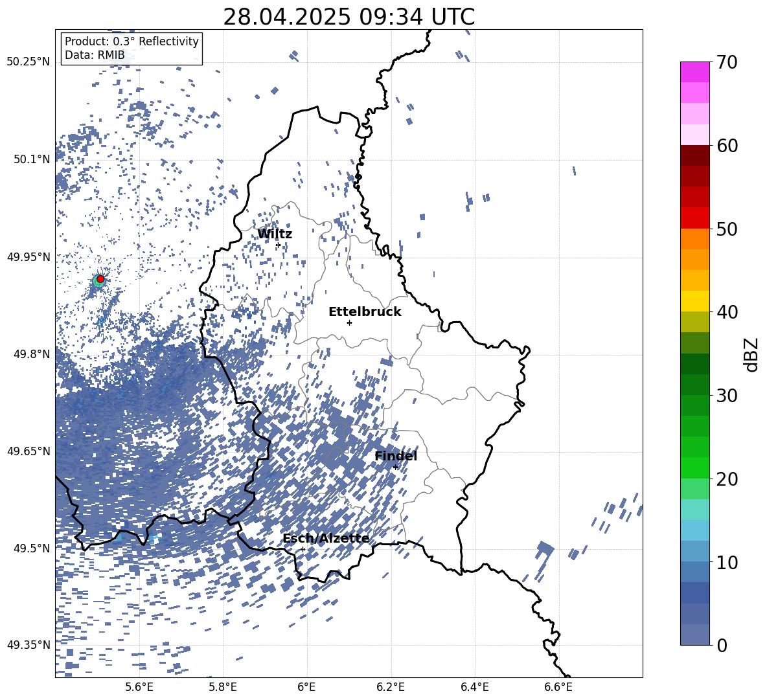Click the cross marker below Ettelbruck
Viewport: 767px width, 700px height.
(x=349, y=322)
